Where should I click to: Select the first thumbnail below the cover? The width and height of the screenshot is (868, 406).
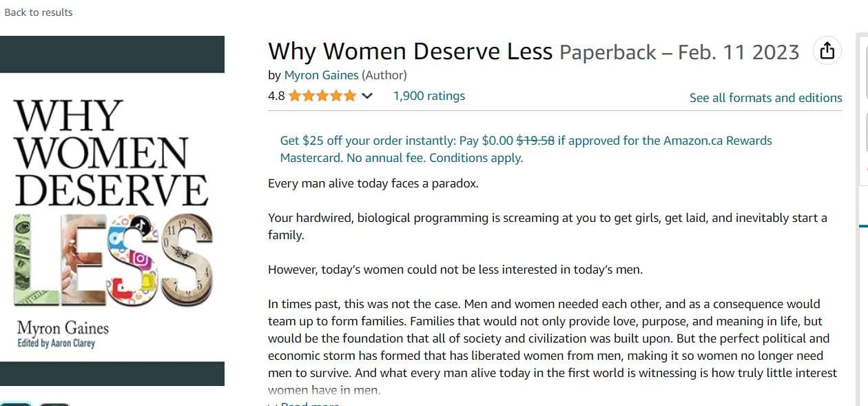coord(15,404)
